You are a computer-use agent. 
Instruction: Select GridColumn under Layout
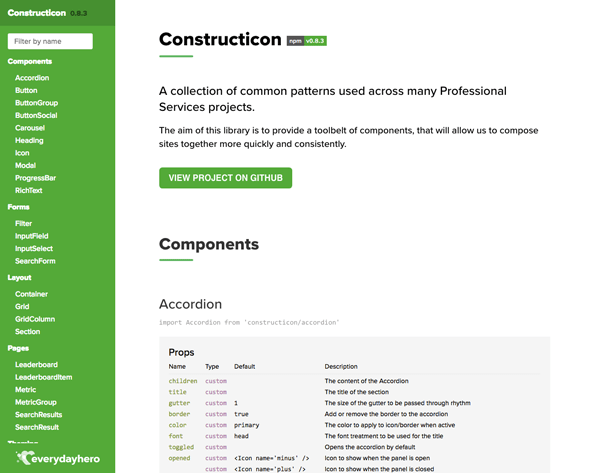click(x=35, y=319)
